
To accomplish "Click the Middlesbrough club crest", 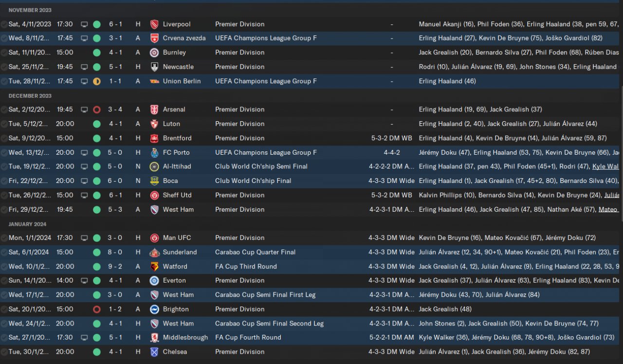I will click(154, 338).
